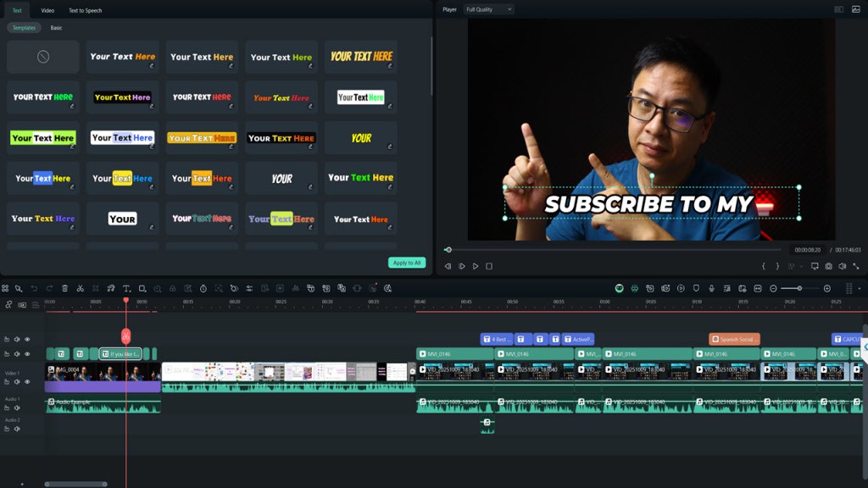Image resolution: width=868 pixels, height=488 pixels.
Task: Click the voiceover microphone icon
Action: click(x=711, y=289)
